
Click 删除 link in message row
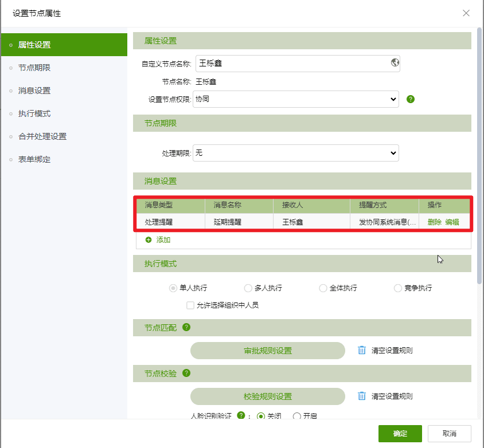point(434,222)
